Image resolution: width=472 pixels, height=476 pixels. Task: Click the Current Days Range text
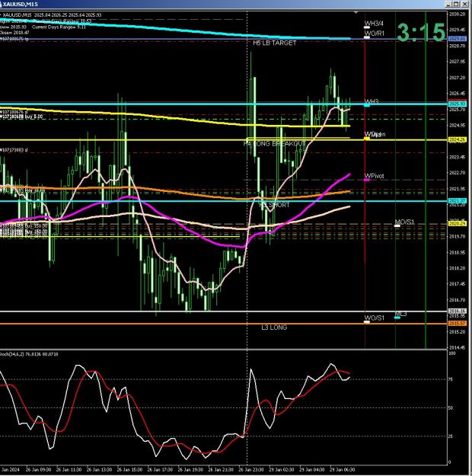(59, 27)
